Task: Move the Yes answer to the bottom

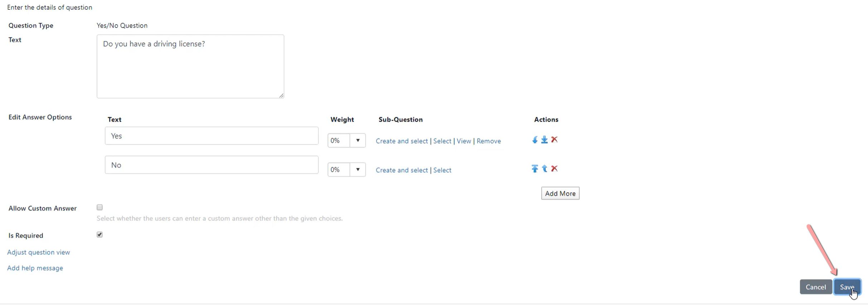Action: coord(544,140)
